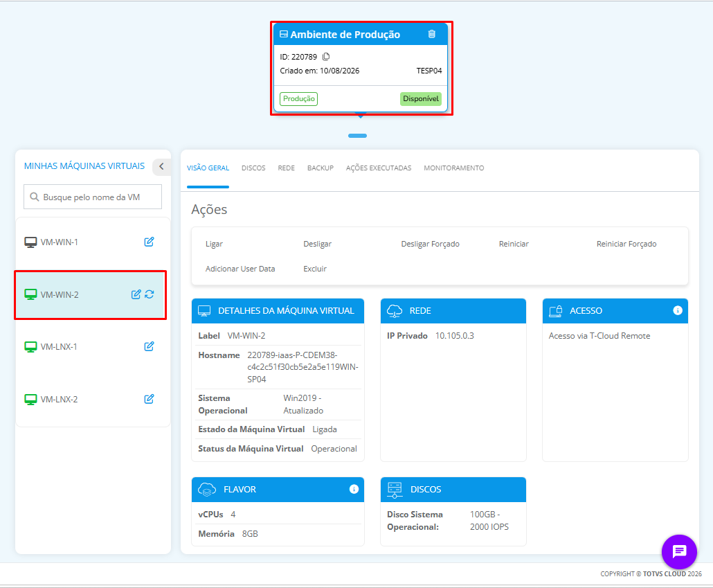
Task: Click the TESP04 text on the environment card
Action: (429, 71)
